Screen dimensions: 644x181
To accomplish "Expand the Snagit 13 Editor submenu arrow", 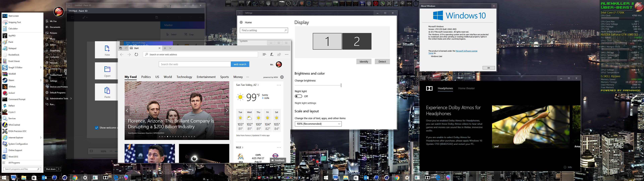I will coord(41,68).
